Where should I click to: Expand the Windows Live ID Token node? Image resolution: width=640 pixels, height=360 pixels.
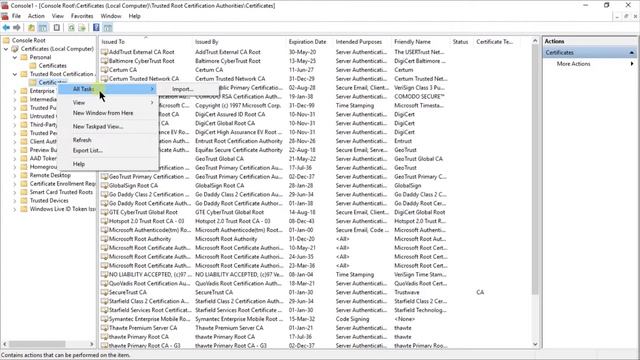click(15, 209)
